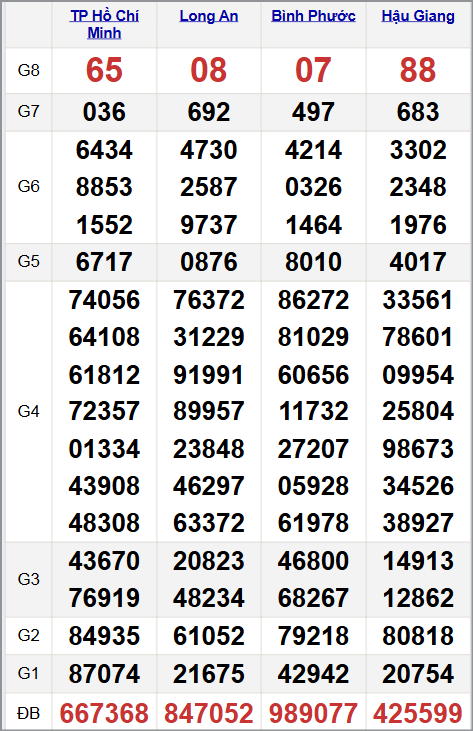Select G3 number 14913
Image resolution: width=473 pixels, height=731 pixels.
[418, 561]
